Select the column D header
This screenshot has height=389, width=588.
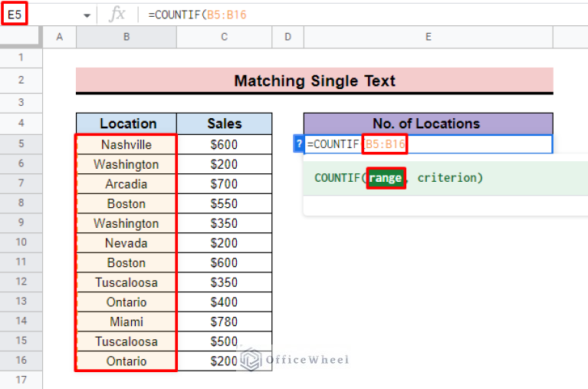coord(287,37)
